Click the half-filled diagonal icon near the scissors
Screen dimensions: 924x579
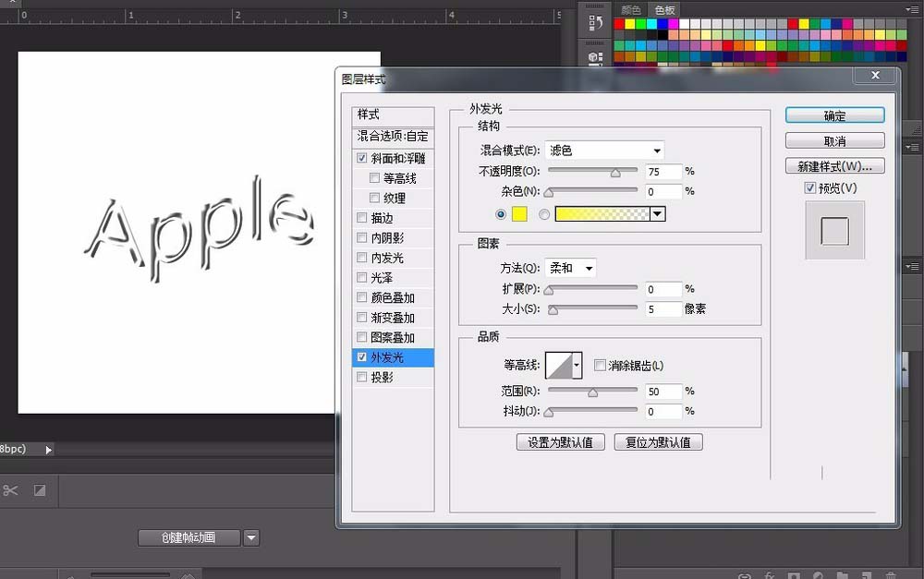pyautogui.click(x=39, y=490)
